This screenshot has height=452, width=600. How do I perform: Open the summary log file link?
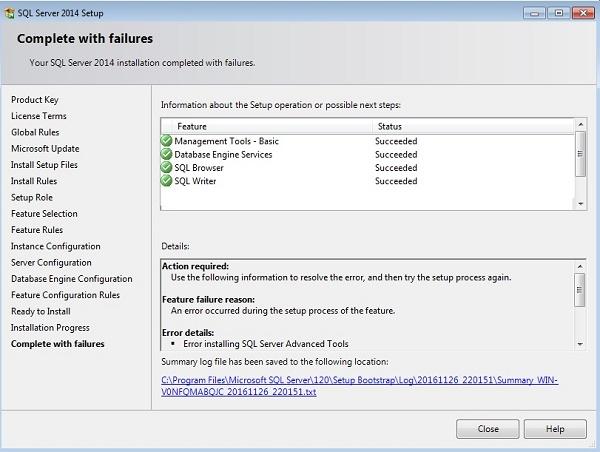361,386
